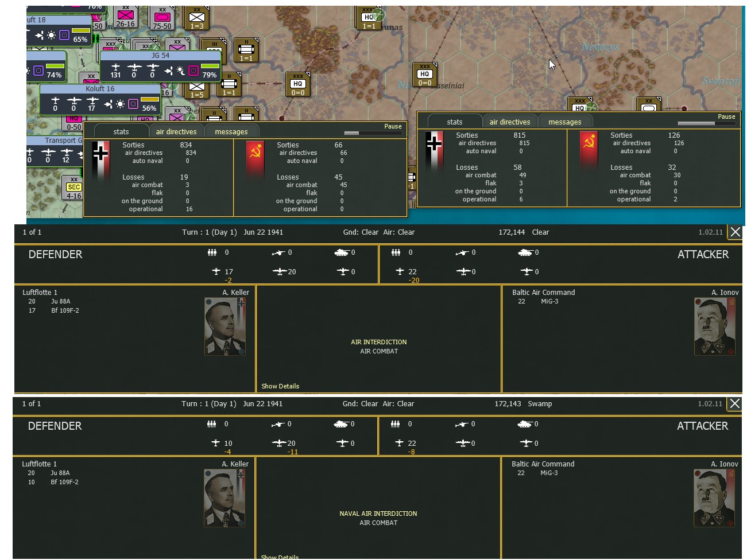This screenshot has height=560, width=747.
Task: Expand Show Details in the Naval Air Interdiction report
Action: point(280,556)
